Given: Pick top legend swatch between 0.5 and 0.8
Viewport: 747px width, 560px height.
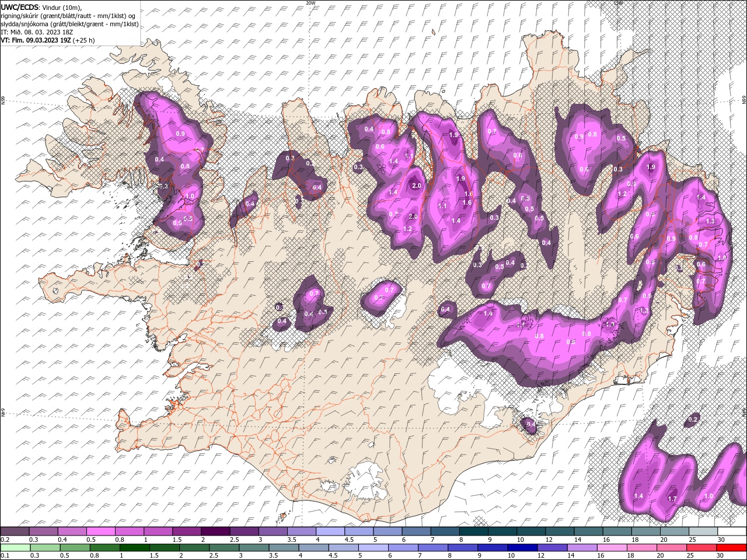Looking at the screenshot, I should click(x=100, y=531).
